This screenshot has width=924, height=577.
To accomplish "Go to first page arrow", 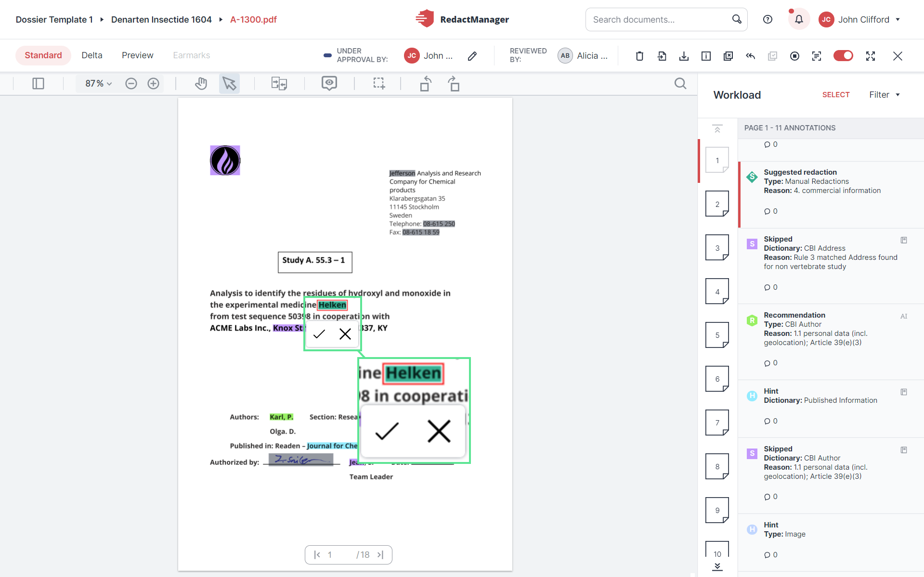I will coord(317,555).
